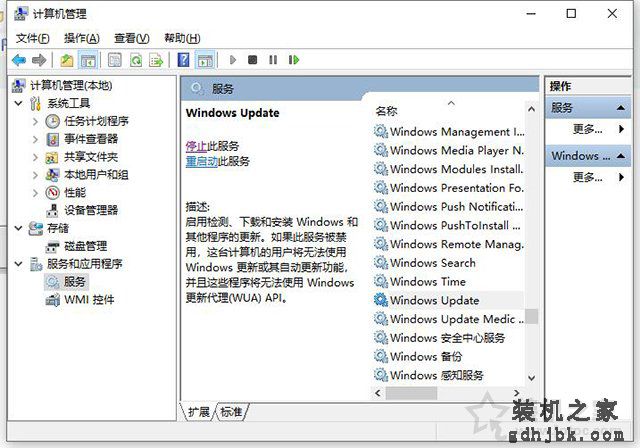The width and height of the screenshot is (640, 448).
Task: Select the Windows Search service row
Action: coord(449,263)
